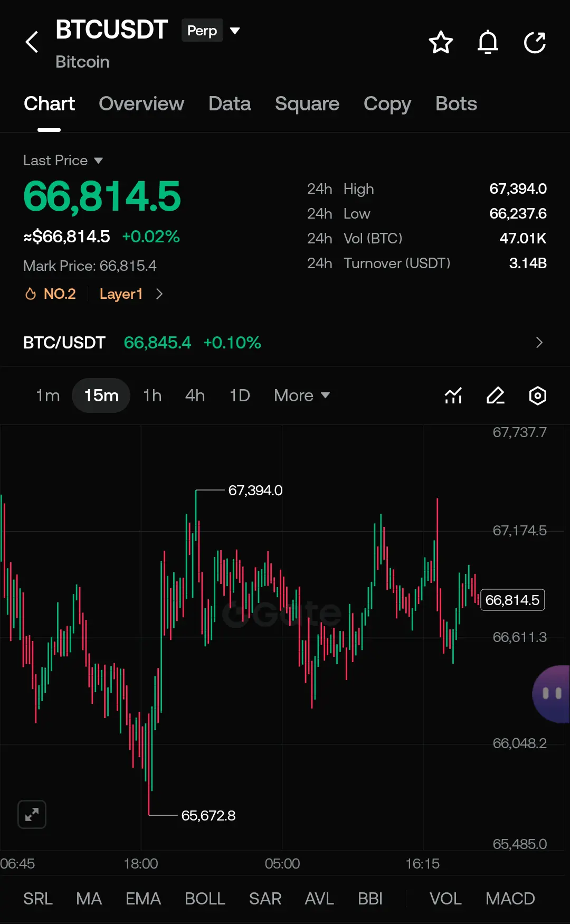Open the chart indicators icon

453,395
